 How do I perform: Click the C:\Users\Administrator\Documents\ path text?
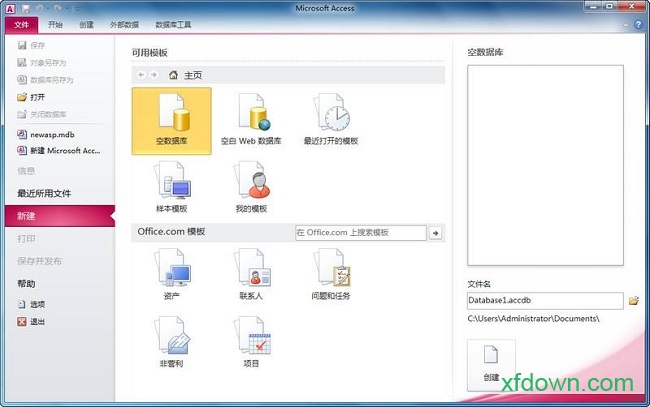point(534,319)
